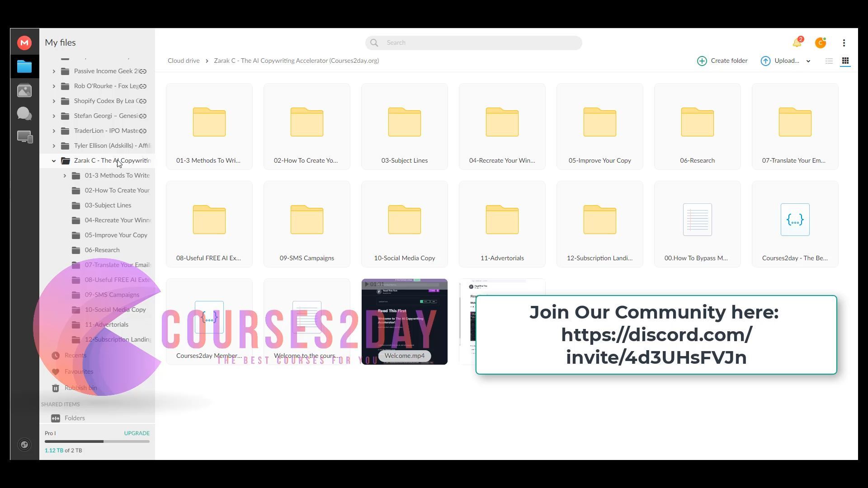The width and height of the screenshot is (868, 488).
Task: Open the Upload dropdown arrow
Action: point(808,61)
